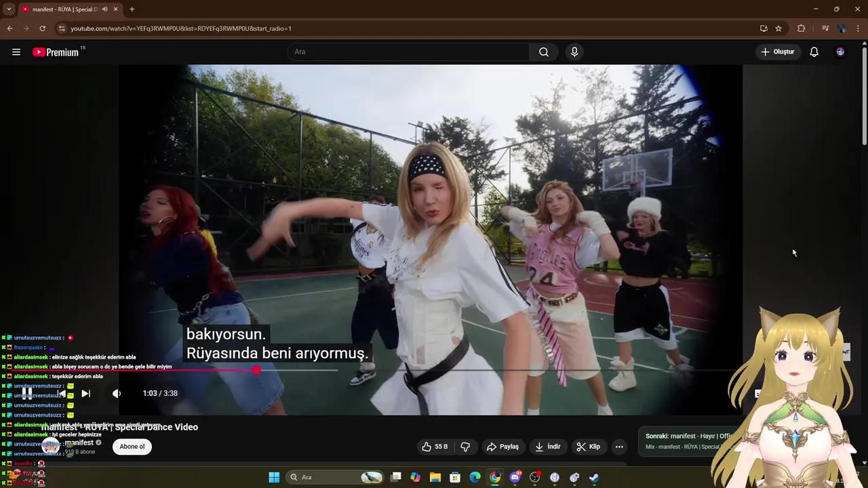Open Microsoft Store from the taskbar
This screenshot has width=868, height=488.
(x=455, y=477)
